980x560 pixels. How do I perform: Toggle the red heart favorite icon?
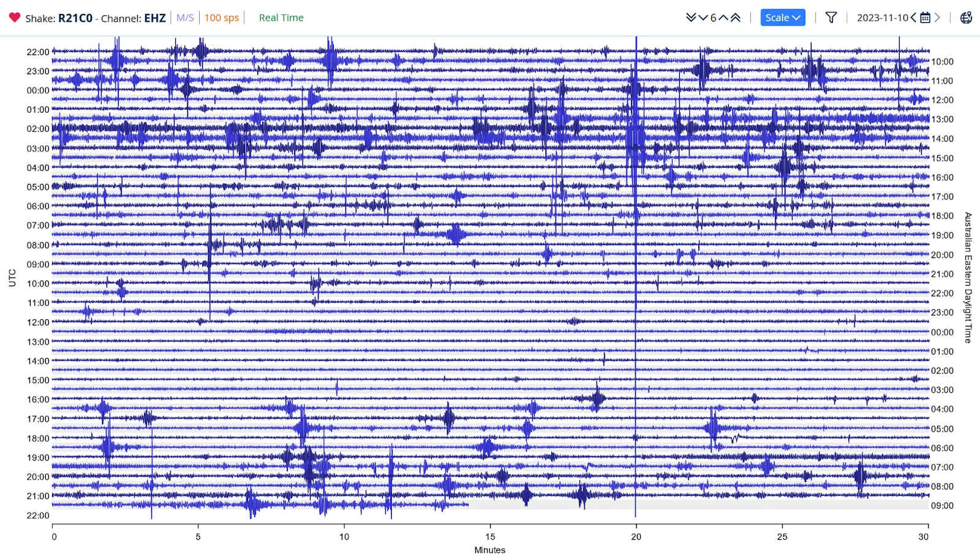pos(15,17)
